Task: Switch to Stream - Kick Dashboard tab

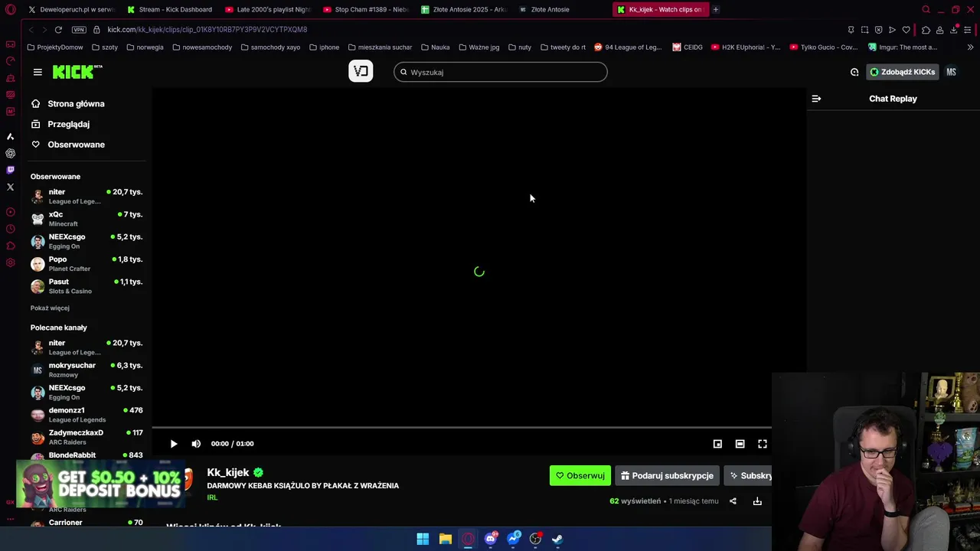Action: tap(170, 9)
